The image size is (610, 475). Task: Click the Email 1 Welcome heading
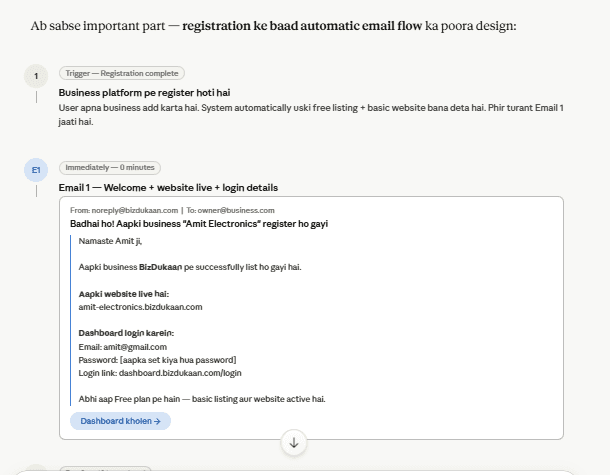tap(168, 188)
